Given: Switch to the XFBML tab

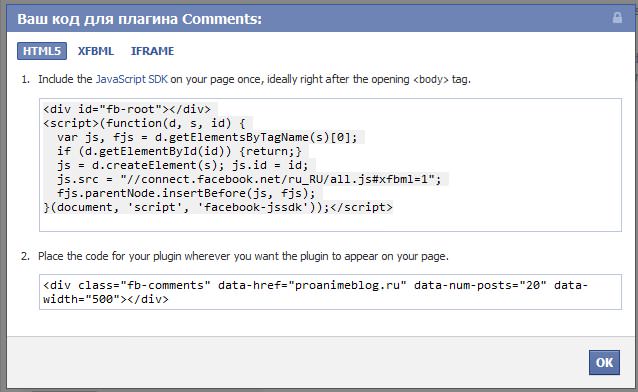Looking at the screenshot, I should point(96,51).
